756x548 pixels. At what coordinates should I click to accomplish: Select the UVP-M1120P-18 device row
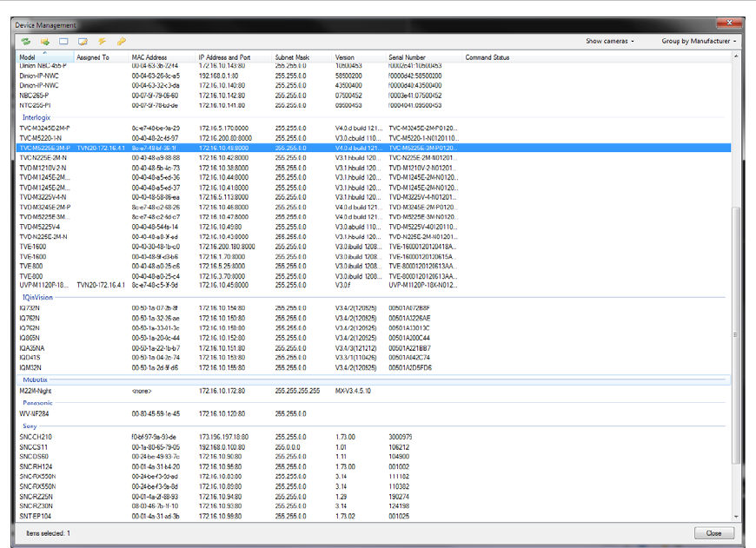[374, 286]
